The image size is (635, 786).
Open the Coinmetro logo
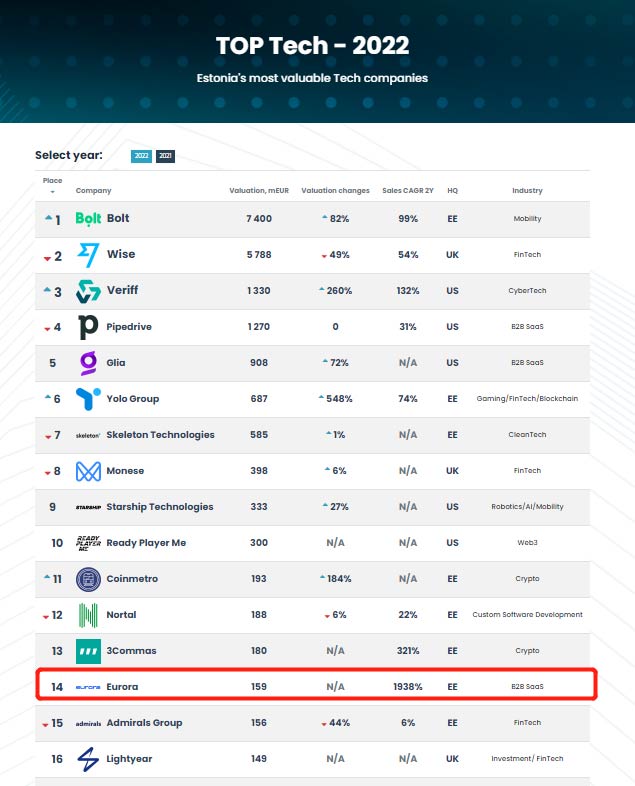pos(89,579)
